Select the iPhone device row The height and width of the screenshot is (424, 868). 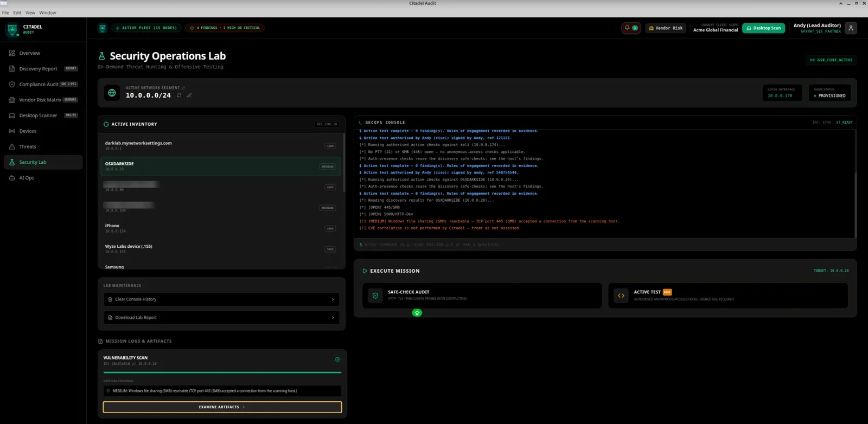point(220,228)
